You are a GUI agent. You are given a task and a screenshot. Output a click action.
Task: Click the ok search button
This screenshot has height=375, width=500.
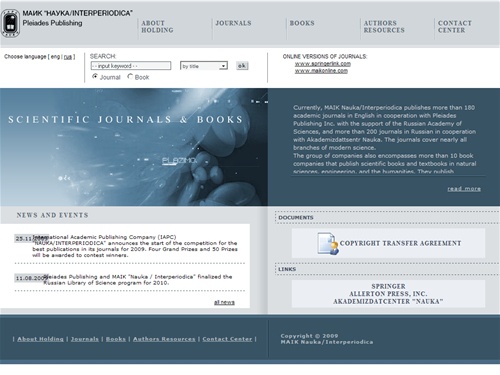click(242, 66)
